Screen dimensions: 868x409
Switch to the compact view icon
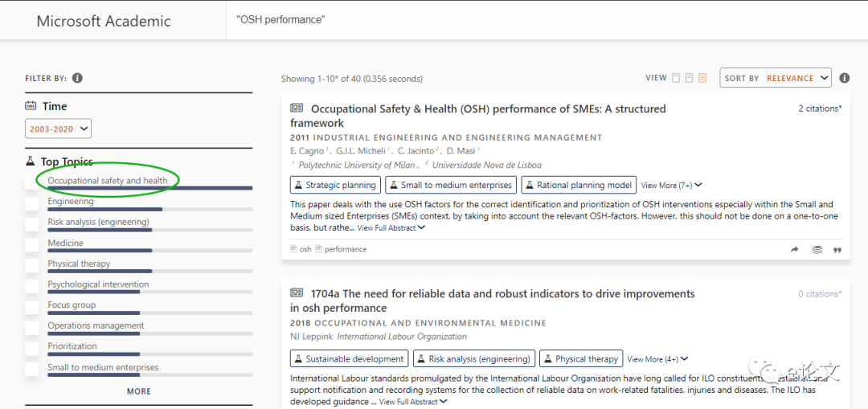(x=676, y=78)
